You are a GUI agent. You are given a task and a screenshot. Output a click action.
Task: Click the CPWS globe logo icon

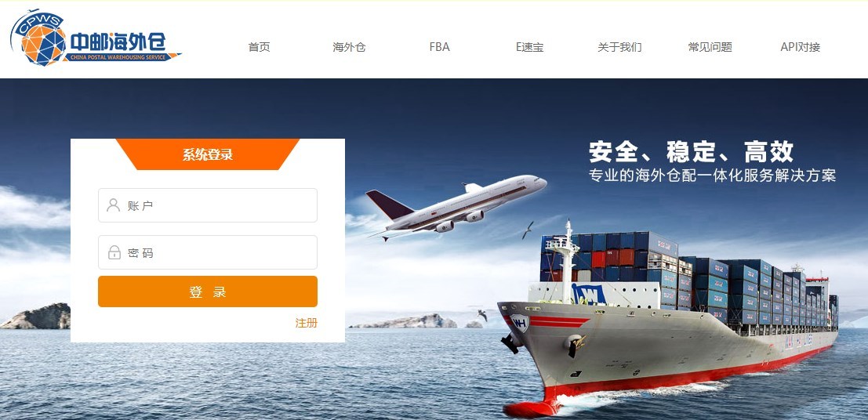39,38
